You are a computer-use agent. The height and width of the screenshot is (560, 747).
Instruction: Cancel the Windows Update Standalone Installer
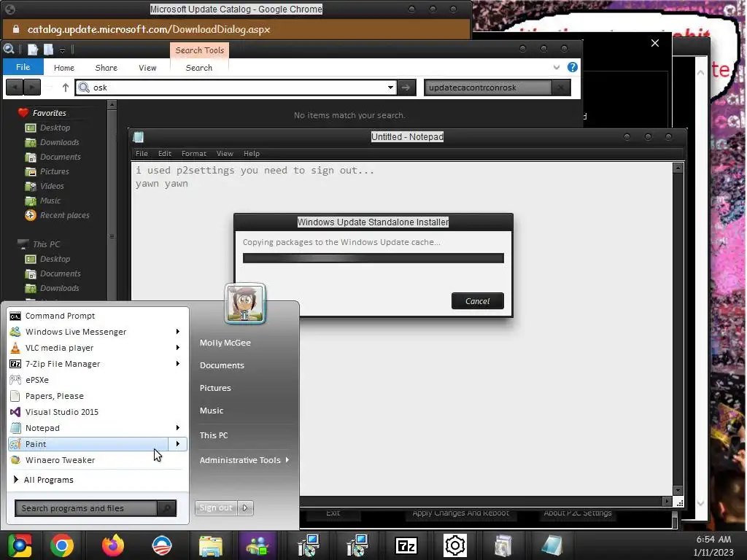[x=477, y=301]
